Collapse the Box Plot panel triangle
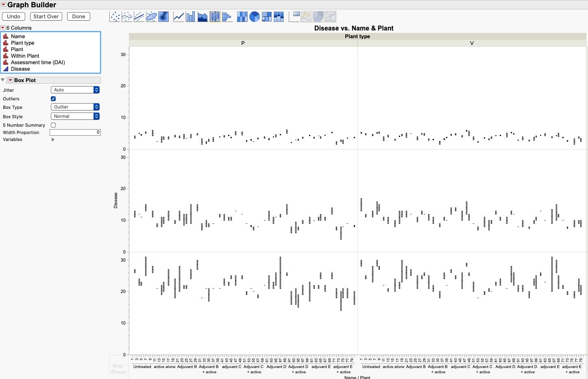This screenshot has width=588, height=379. (x=3, y=80)
